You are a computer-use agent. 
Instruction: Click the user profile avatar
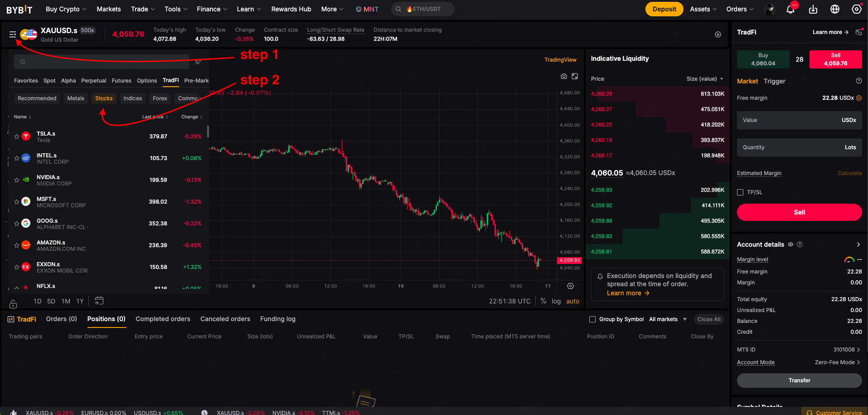[x=769, y=9]
